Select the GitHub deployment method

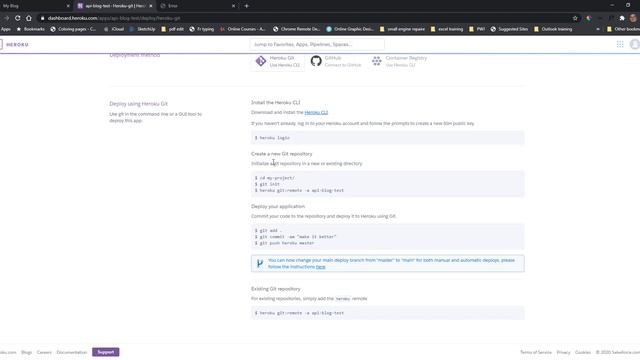tap(336, 61)
